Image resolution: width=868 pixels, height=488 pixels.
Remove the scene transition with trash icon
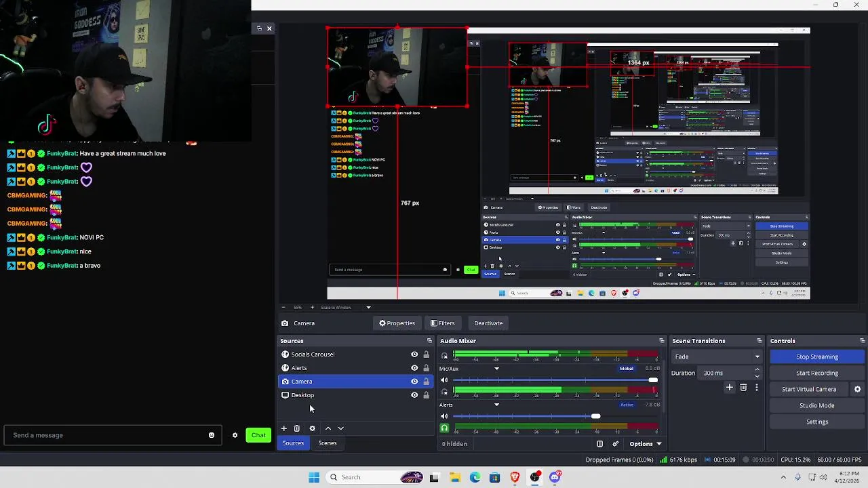click(x=743, y=388)
